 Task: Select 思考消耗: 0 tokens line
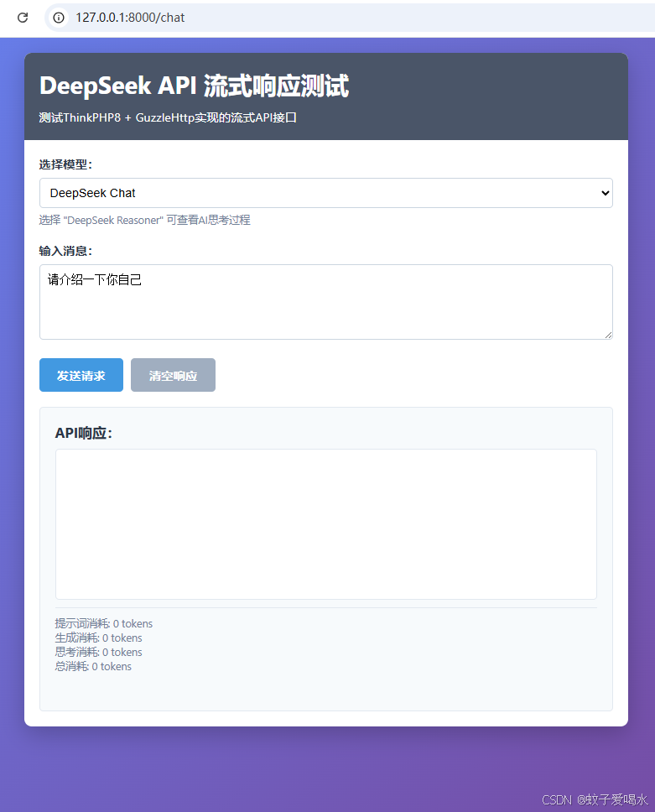coord(98,652)
